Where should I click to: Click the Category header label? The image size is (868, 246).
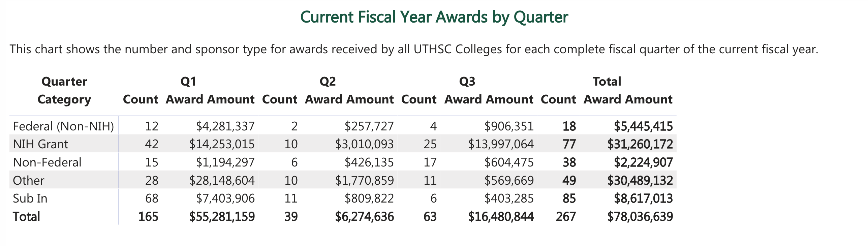[x=64, y=100]
